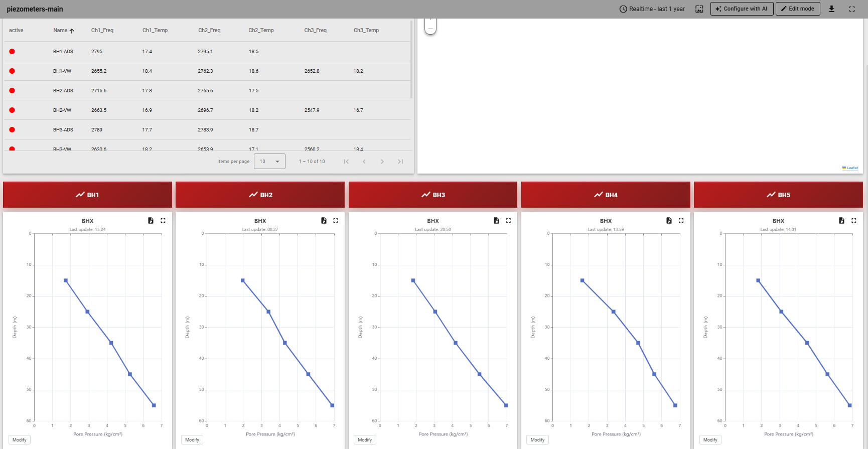Export data from the chart below BH5
Viewport: 868px width, 449px height.
[842, 221]
